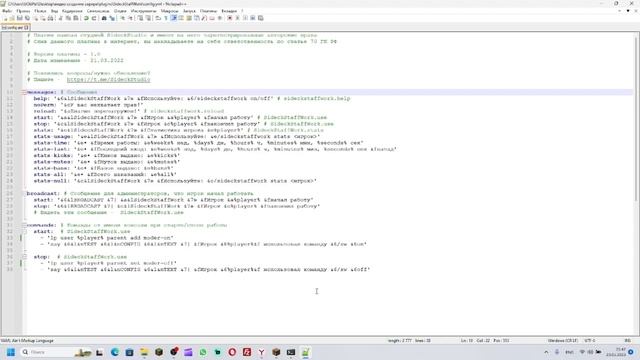
Task: Close the config.yml tab with its X
Action: [26, 27]
